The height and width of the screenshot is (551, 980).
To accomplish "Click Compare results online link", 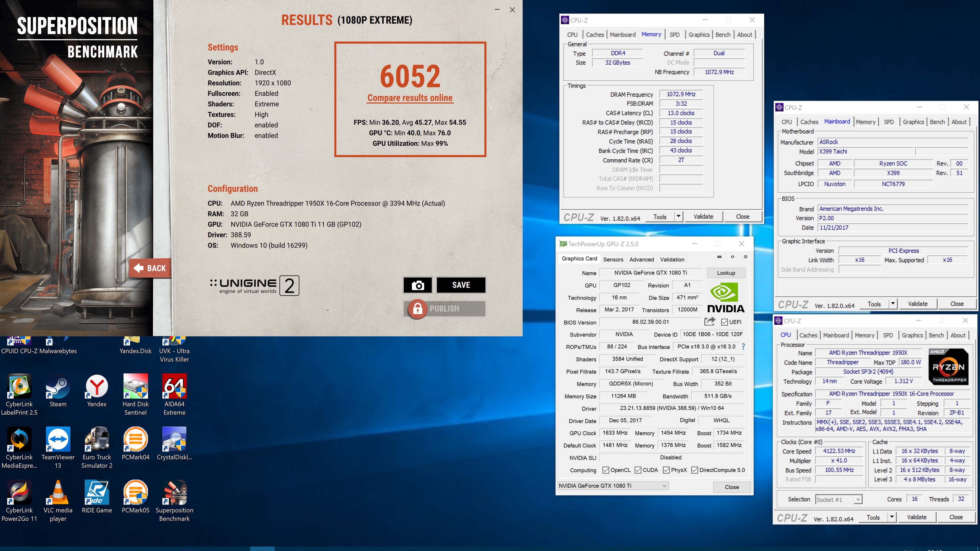I will (410, 98).
